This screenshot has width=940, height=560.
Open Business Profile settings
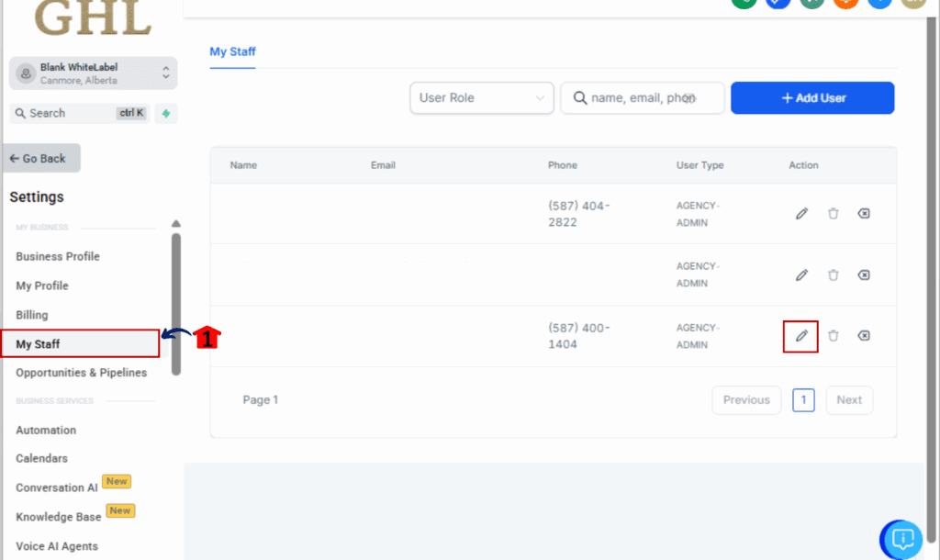tap(58, 256)
